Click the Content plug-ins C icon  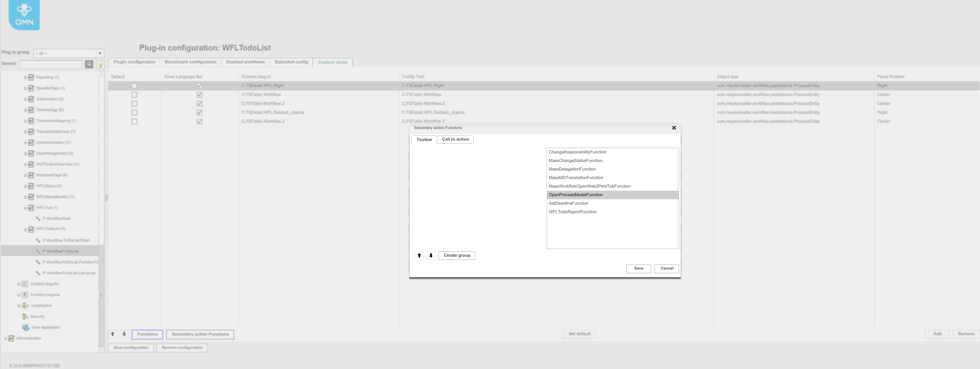point(25,284)
